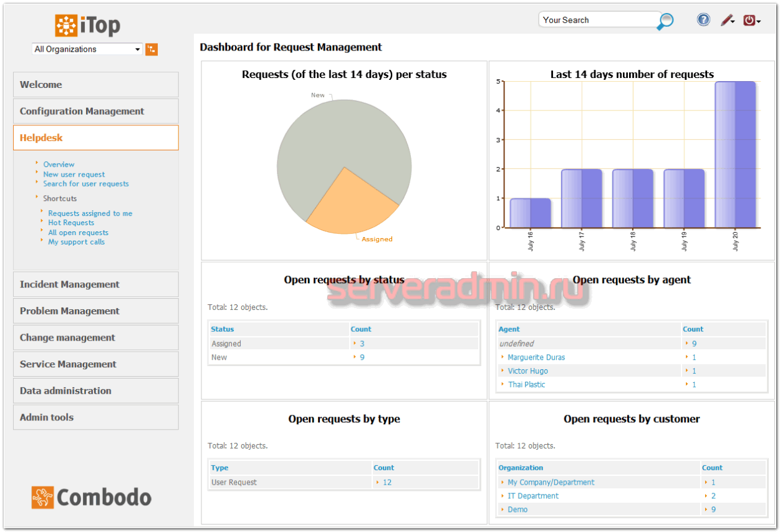Open count 1 for Victor Hugo
This screenshot has width=780, height=532.
coord(694,371)
